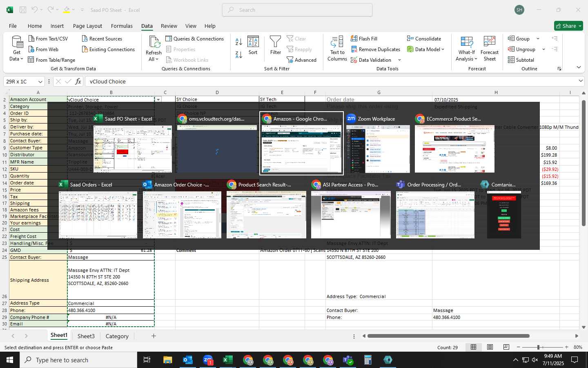Show Queries & Connections pane
The height and width of the screenshot is (368, 588).
pos(194,38)
